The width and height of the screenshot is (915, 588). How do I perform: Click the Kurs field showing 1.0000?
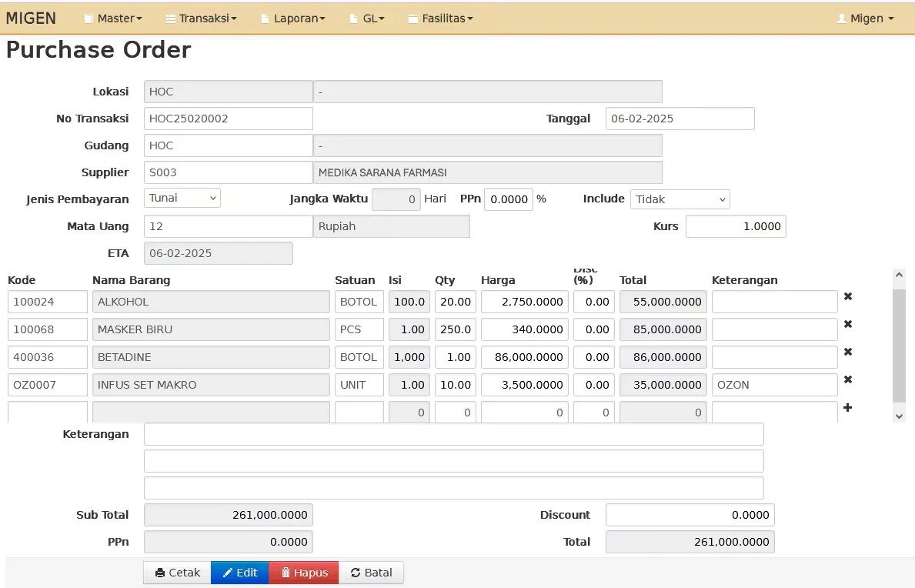(x=736, y=226)
